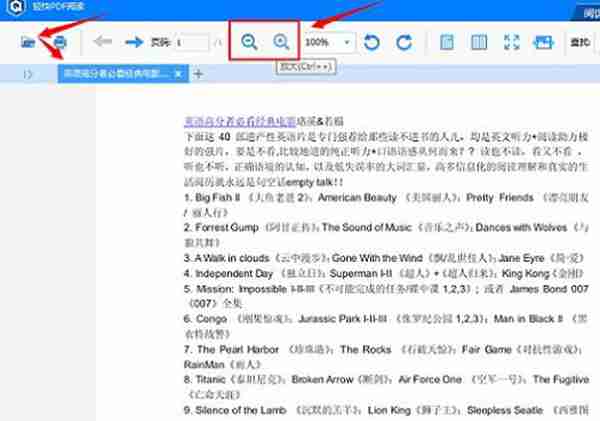Add a new tab with the plus button
This screenshot has height=421, width=600.
[198, 74]
